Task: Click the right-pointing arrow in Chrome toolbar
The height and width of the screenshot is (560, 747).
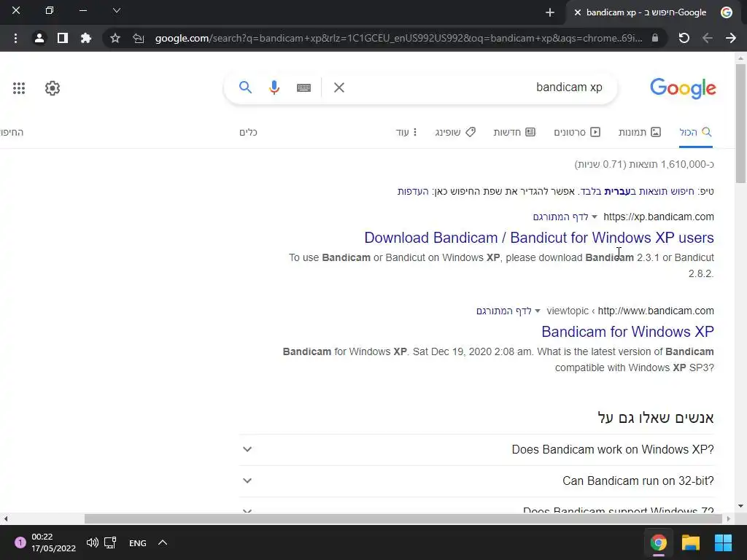Action: [x=731, y=38]
